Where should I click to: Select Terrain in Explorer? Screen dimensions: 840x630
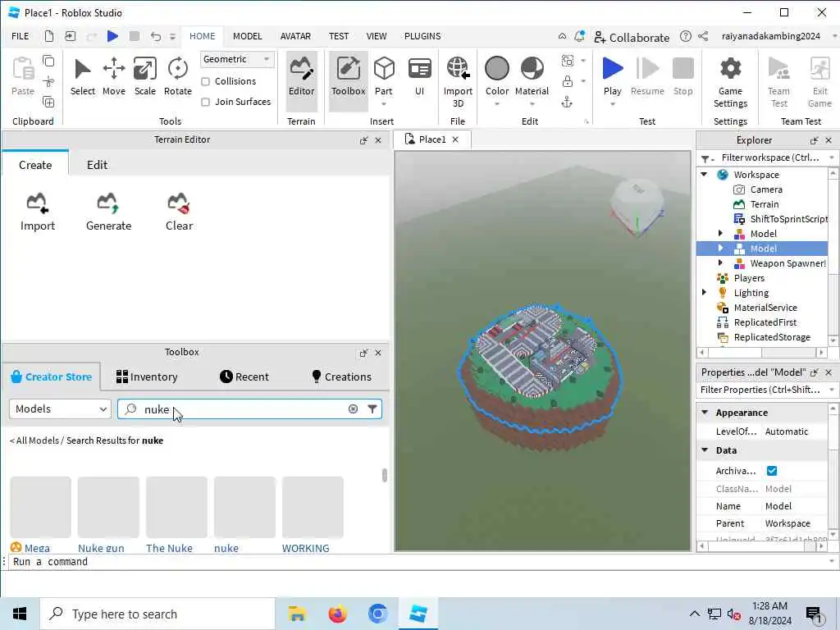coord(764,204)
